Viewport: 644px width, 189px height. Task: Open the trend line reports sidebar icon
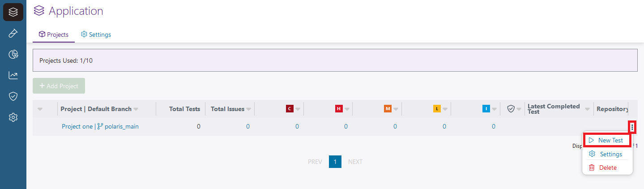(x=13, y=75)
